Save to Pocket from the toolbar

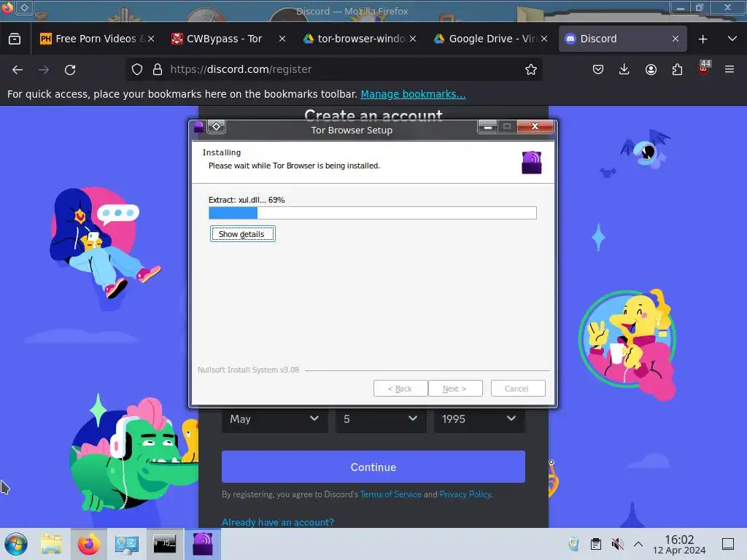(598, 69)
